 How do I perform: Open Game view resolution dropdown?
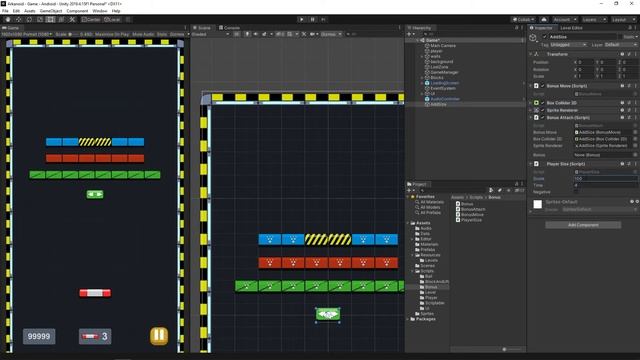[x=27, y=34]
